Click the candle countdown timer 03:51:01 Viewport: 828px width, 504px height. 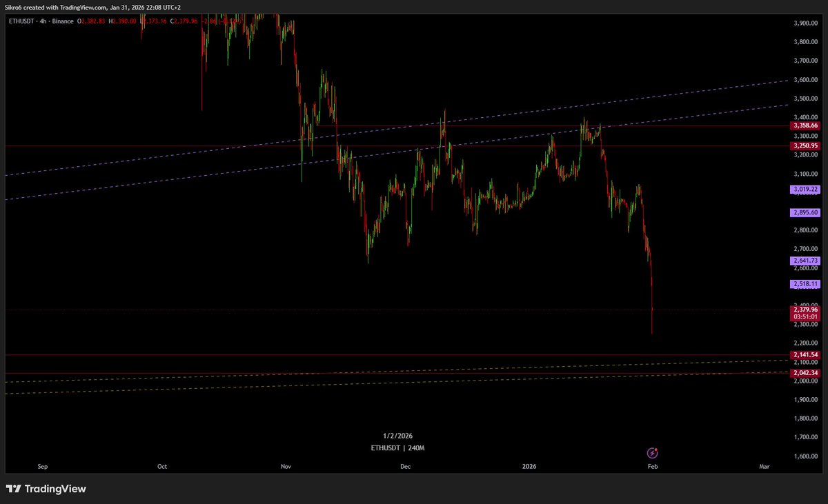(806, 317)
